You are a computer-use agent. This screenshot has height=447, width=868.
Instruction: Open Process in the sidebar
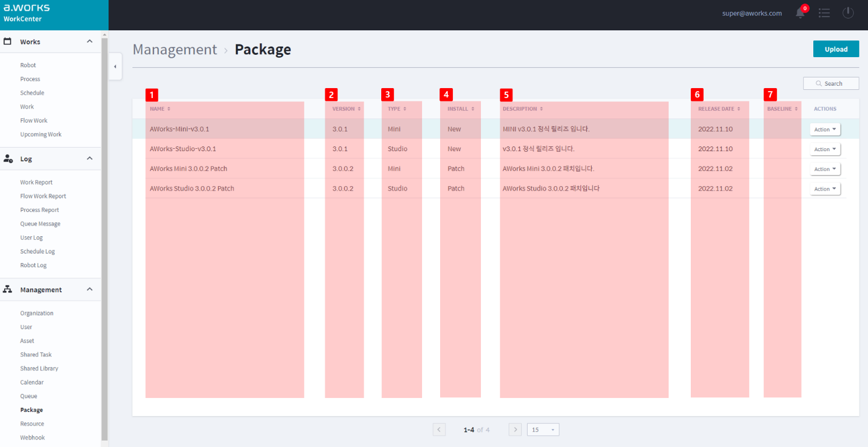coord(30,79)
